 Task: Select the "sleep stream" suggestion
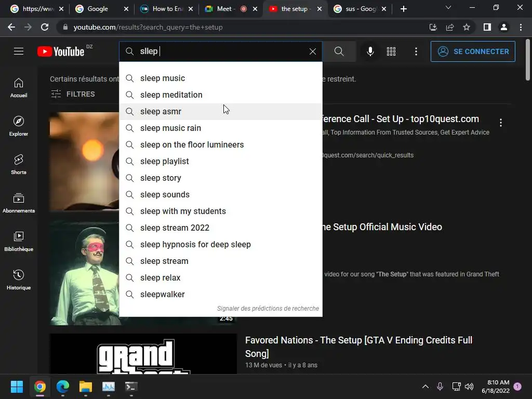click(x=221, y=261)
